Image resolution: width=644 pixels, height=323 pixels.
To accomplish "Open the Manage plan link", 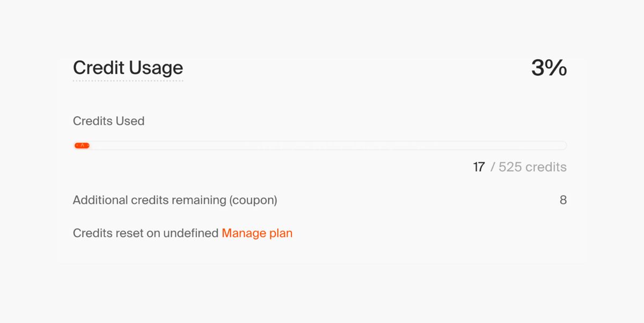I will pyautogui.click(x=257, y=233).
